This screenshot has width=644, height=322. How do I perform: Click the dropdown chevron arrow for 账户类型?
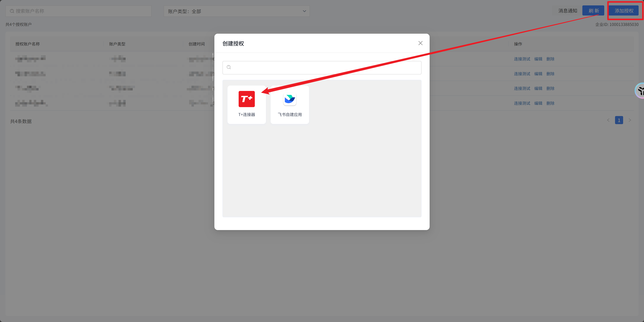pos(304,11)
